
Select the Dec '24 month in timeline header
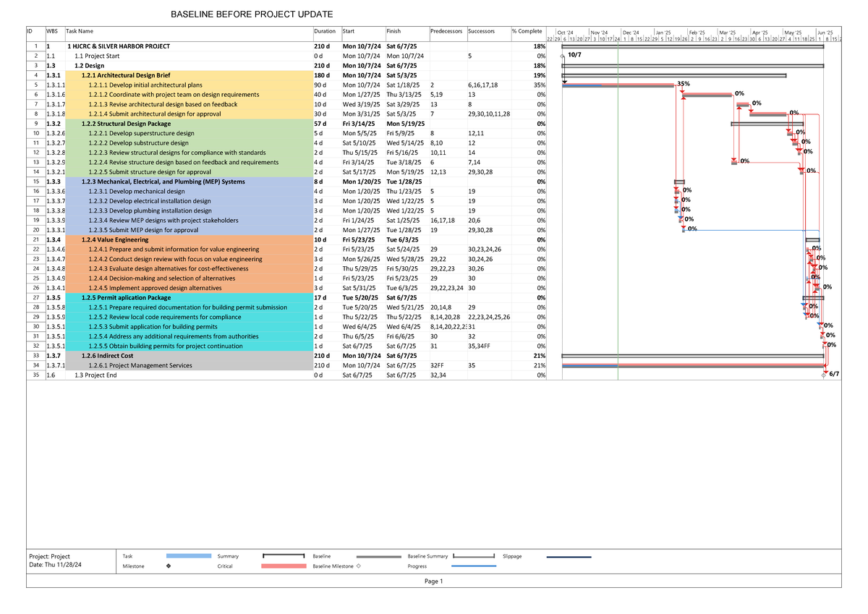tap(631, 33)
